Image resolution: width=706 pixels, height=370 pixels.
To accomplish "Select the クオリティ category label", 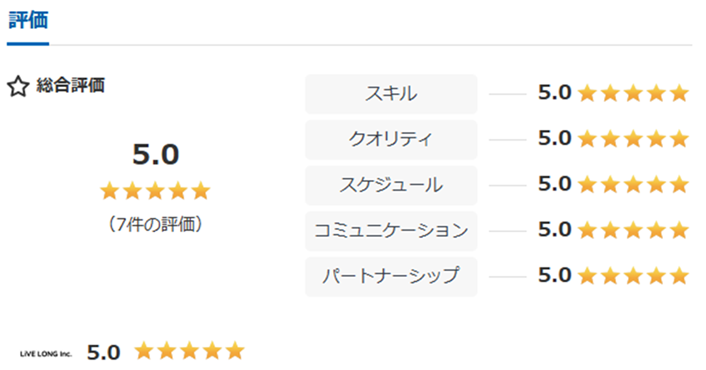I will [x=391, y=139].
